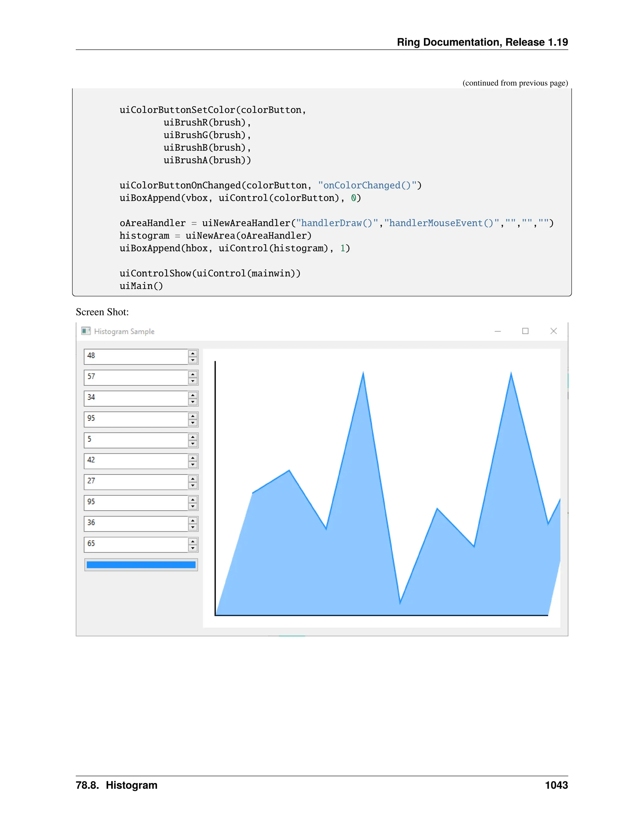The image size is (644, 833).
Task: Decrement the spinbox showing 36
Action: pos(193,527)
